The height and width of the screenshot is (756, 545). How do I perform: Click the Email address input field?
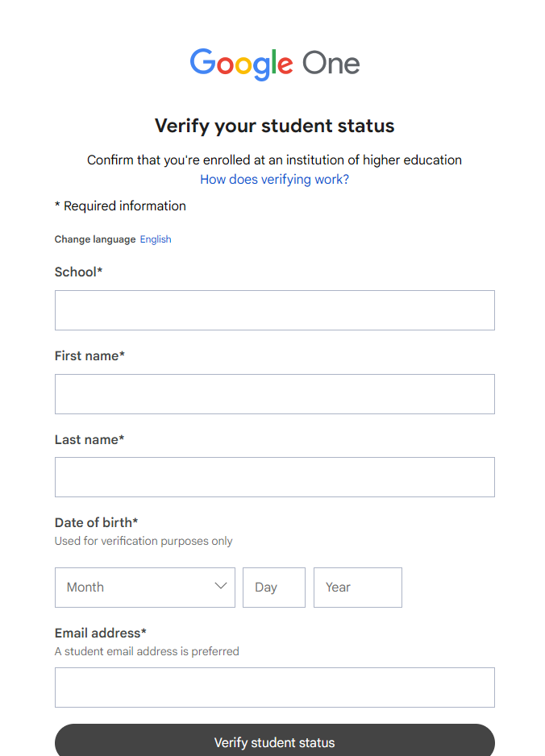(x=274, y=687)
